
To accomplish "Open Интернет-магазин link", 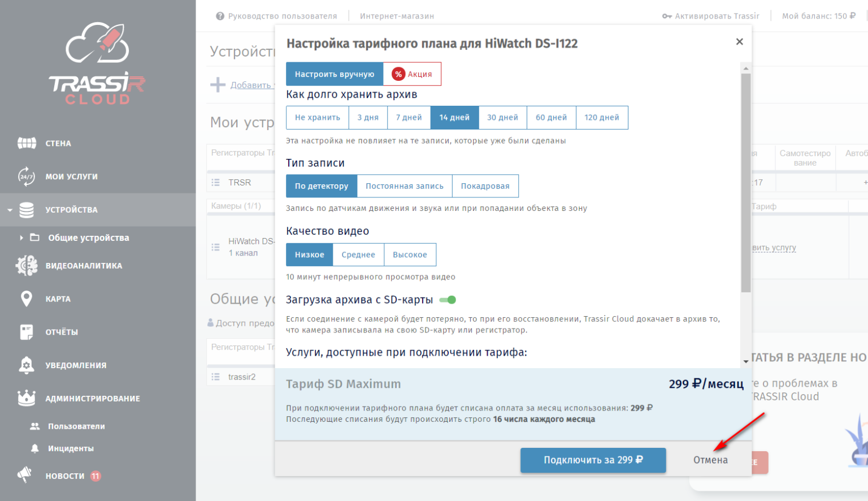I will [x=397, y=16].
